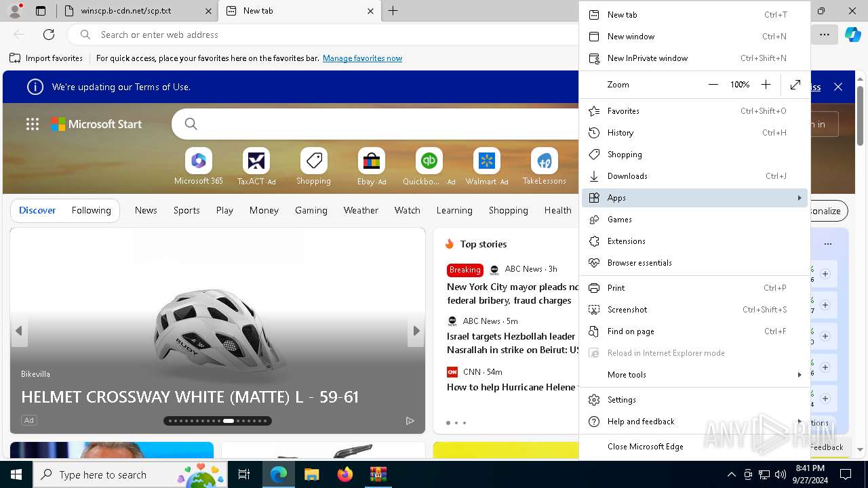The image size is (868, 488).
Task: Open the Gaming category tab
Action: click(x=311, y=210)
